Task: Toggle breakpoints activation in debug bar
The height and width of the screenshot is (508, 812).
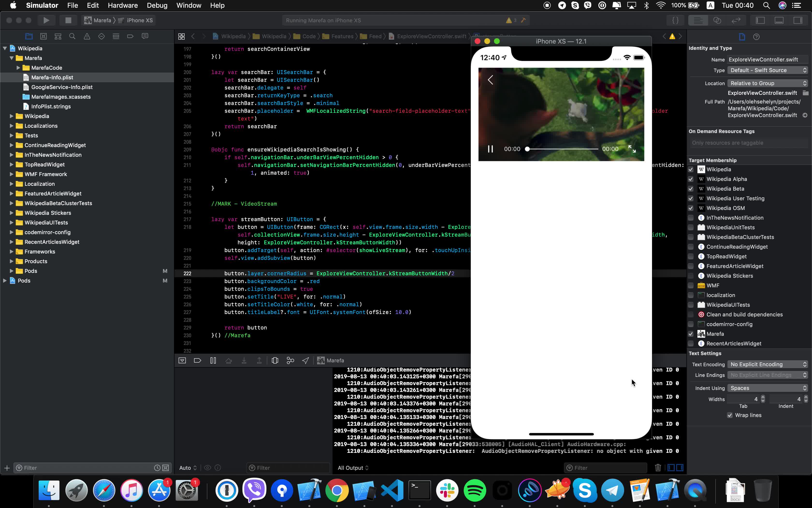Action: point(197,360)
